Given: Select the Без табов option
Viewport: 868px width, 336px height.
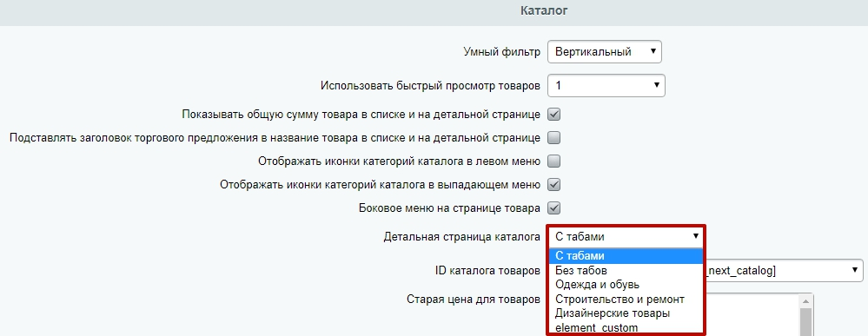Looking at the screenshot, I should 626,270.
